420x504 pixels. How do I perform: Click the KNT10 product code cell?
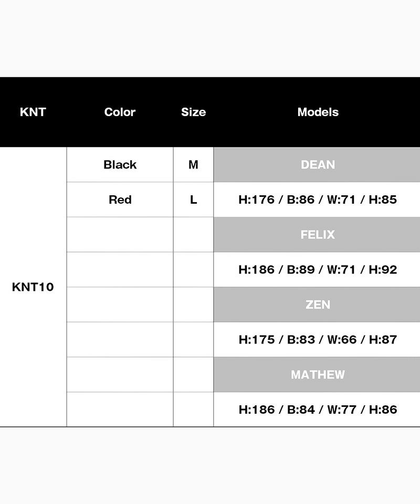[x=33, y=287]
